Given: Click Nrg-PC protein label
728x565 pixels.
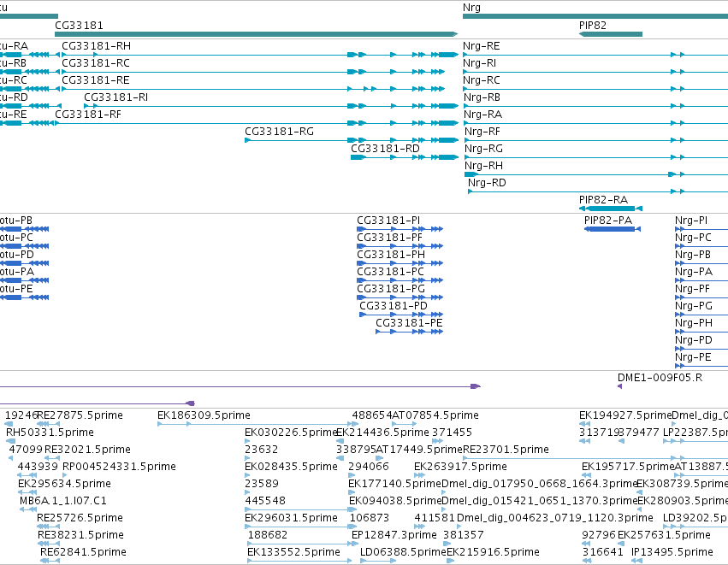Looking at the screenshot, I should [693, 238].
